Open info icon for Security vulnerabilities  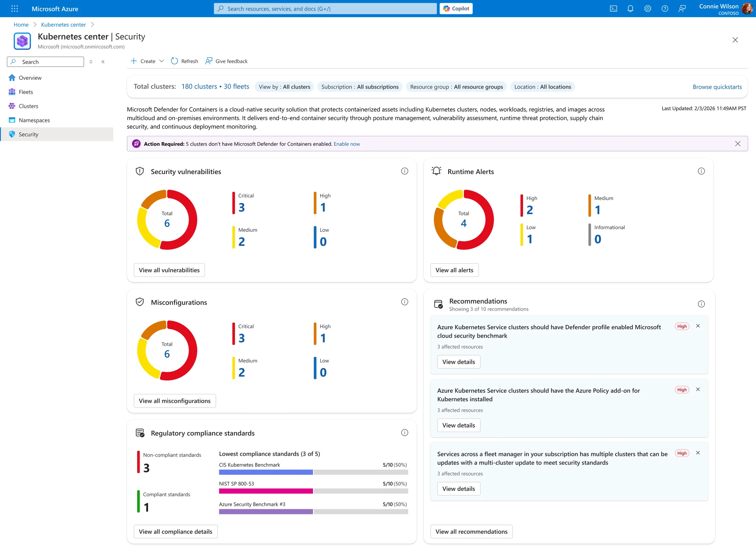coord(404,171)
